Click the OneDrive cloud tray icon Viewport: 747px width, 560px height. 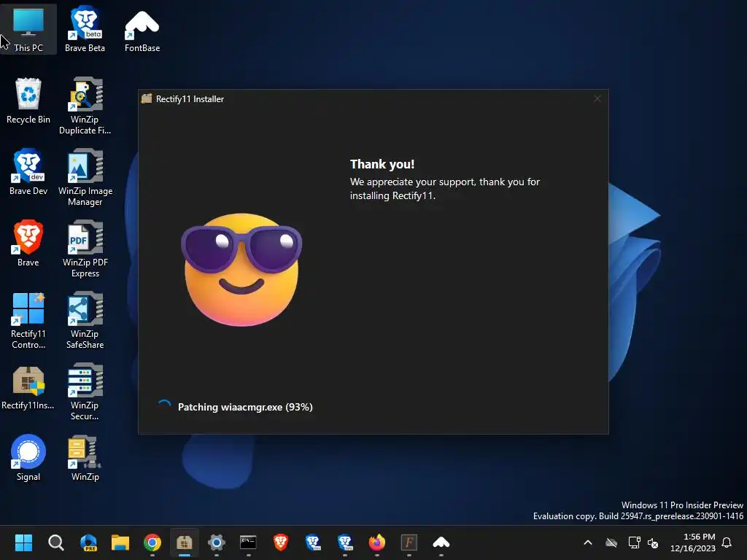point(611,542)
